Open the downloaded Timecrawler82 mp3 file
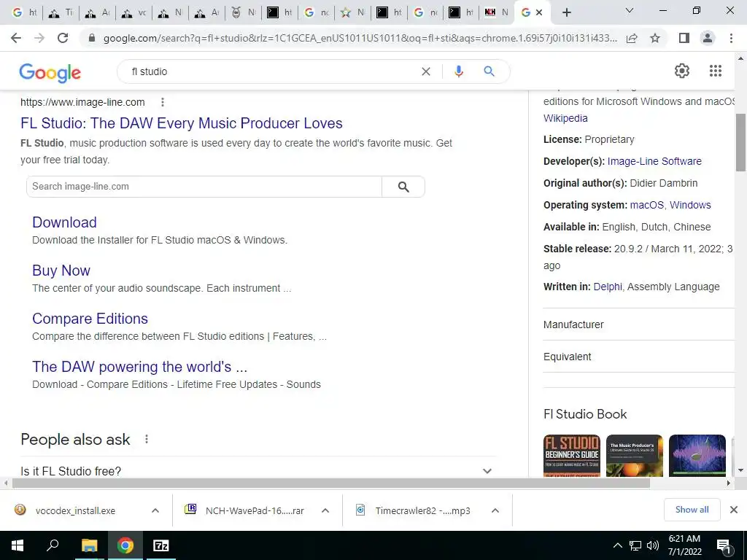Screen dimensions: 747x560 tap(422, 510)
